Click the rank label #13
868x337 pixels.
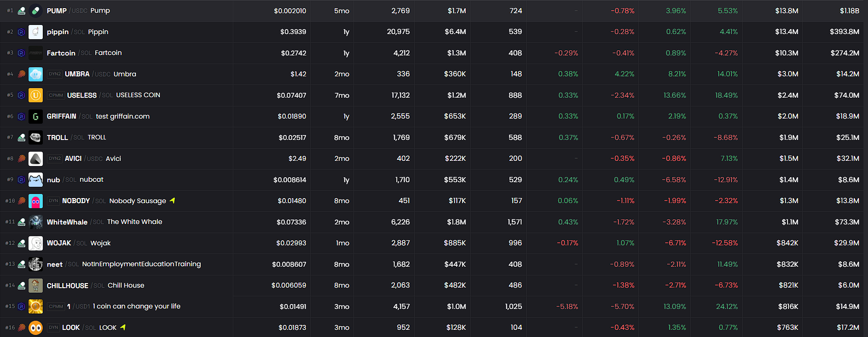pyautogui.click(x=10, y=264)
